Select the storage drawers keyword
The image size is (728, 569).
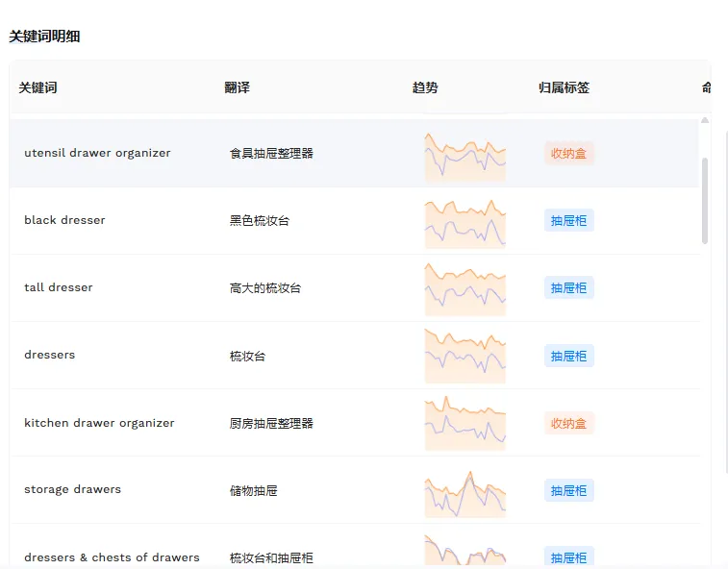[x=72, y=489]
